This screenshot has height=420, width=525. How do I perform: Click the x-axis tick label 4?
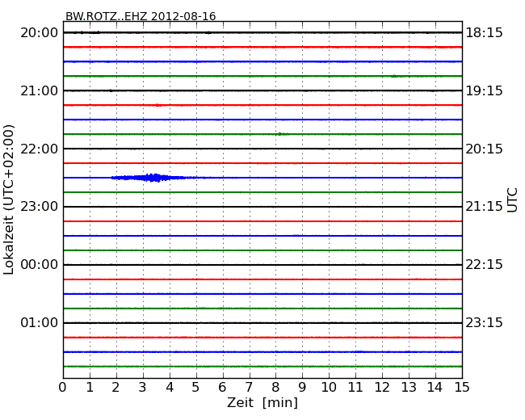[x=170, y=387]
